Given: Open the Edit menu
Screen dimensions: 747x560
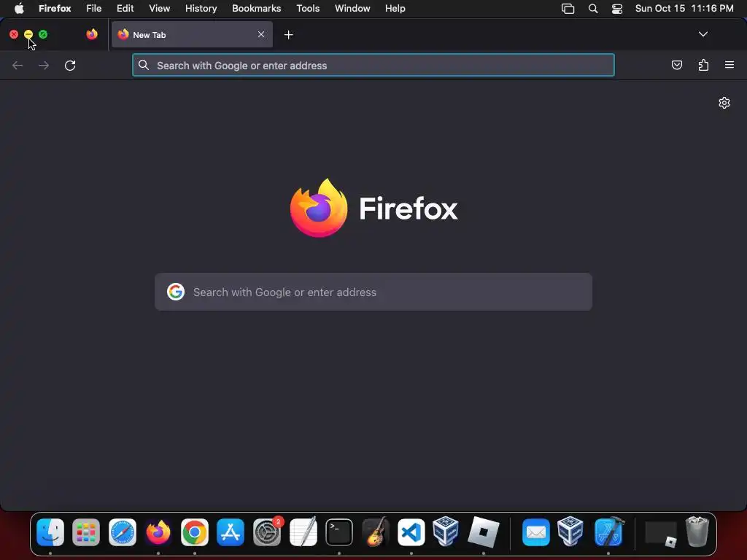Looking at the screenshot, I should pos(125,9).
